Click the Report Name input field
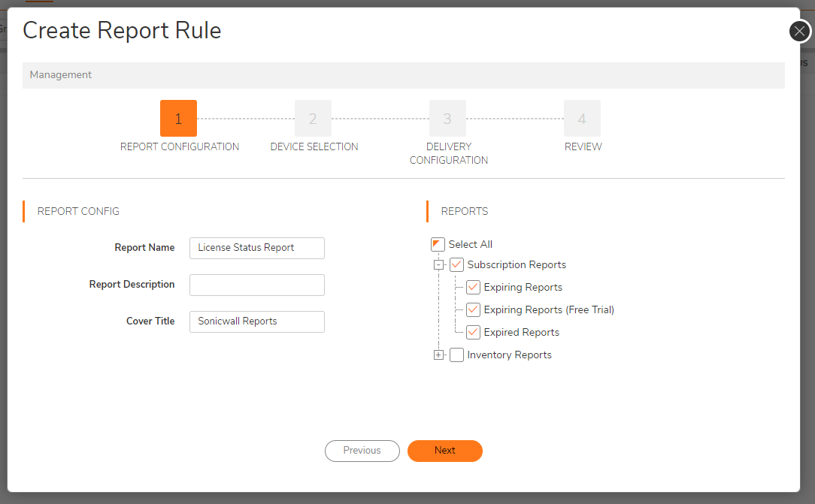This screenshot has height=504, width=815. click(257, 248)
